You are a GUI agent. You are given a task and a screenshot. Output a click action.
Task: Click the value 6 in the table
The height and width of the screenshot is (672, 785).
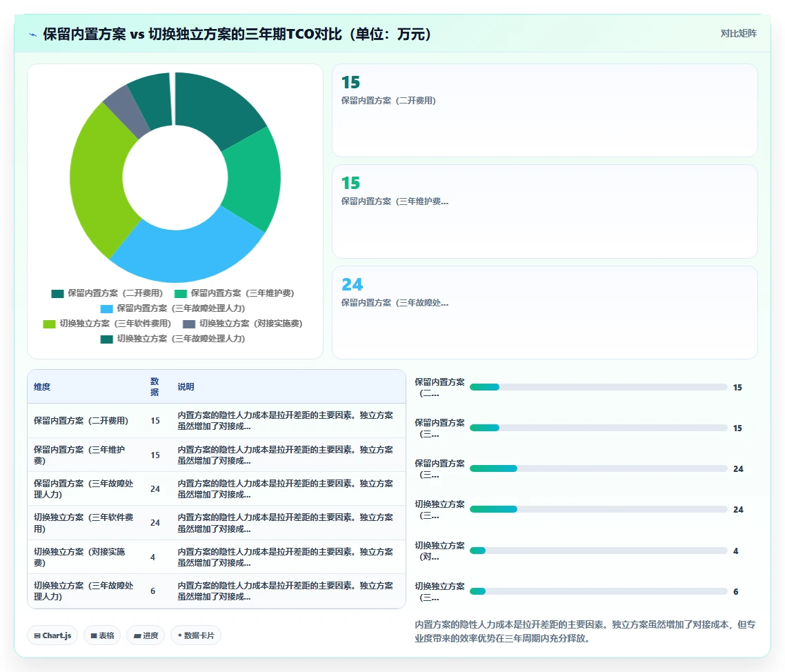(152, 591)
